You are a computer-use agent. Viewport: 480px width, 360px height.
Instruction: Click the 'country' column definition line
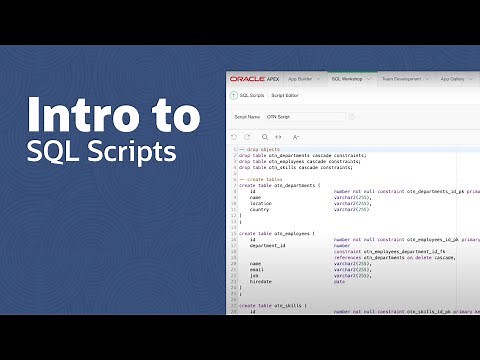pyautogui.click(x=309, y=209)
